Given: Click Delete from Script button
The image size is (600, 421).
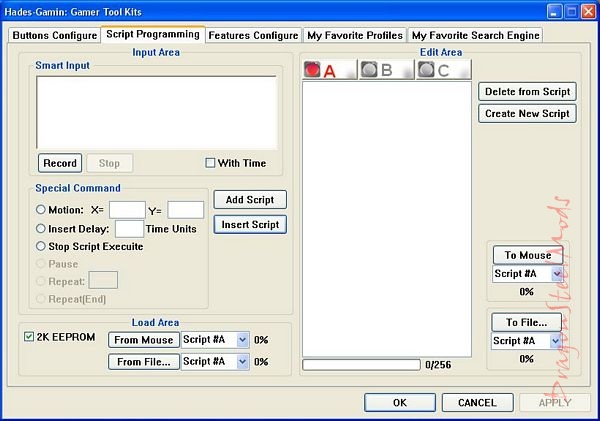Looking at the screenshot, I should pyautogui.click(x=526, y=92).
